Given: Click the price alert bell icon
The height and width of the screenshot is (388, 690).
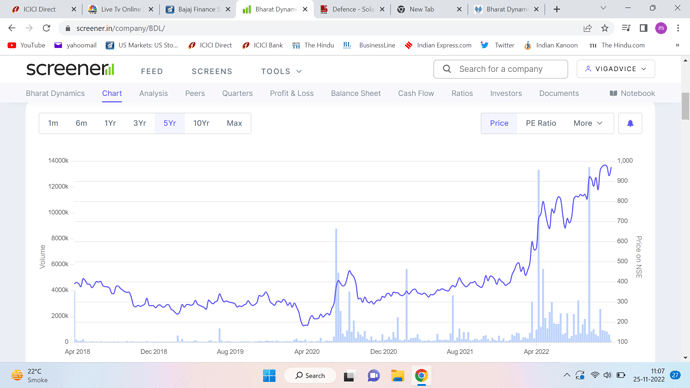Looking at the screenshot, I should (630, 123).
